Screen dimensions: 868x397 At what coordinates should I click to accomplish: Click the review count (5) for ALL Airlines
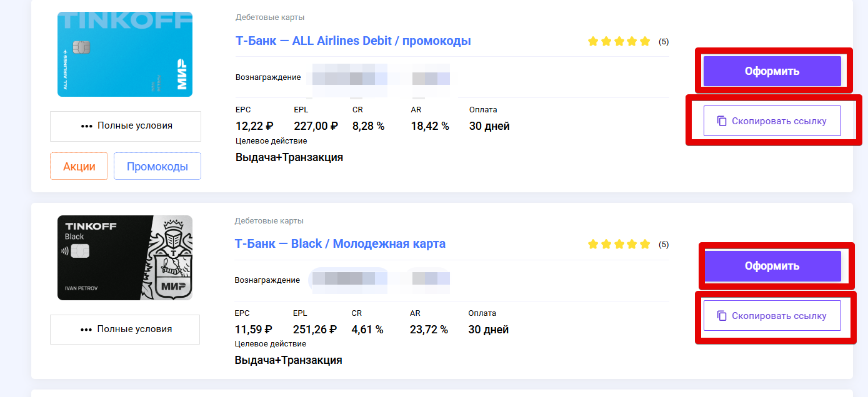[x=664, y=42]
